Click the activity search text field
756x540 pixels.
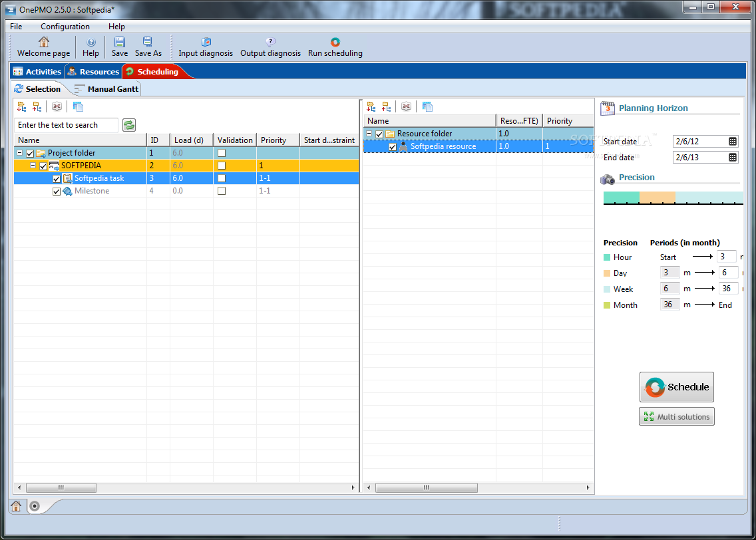(66, 125)
